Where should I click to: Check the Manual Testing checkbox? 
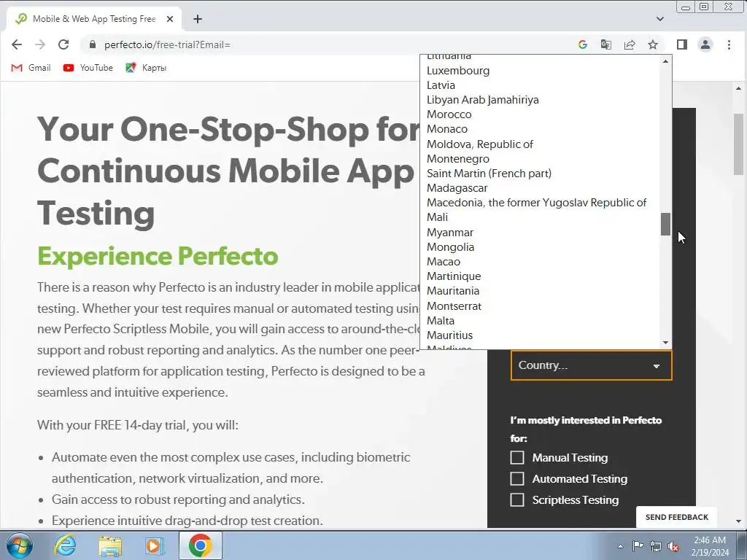tap(517, 458)
